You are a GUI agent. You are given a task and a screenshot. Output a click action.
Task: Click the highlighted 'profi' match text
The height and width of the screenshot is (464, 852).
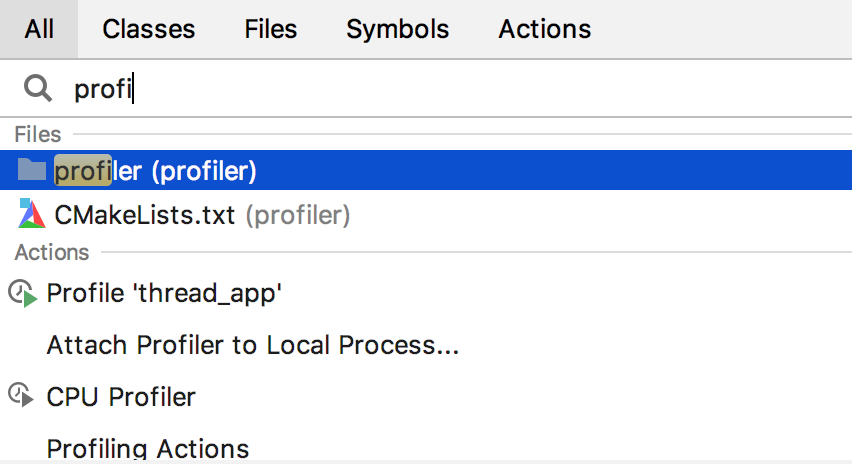tap(82, 171)
